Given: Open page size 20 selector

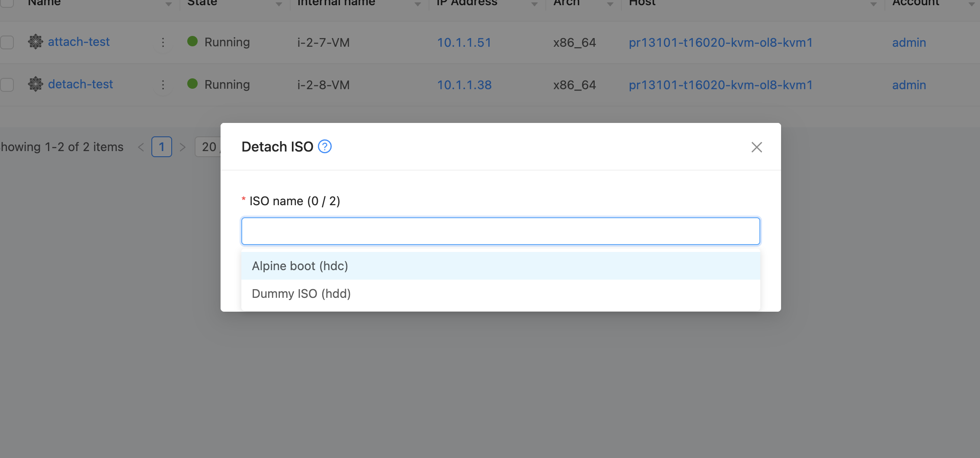Looking at the screenshot, I should (x=208, y=147).
